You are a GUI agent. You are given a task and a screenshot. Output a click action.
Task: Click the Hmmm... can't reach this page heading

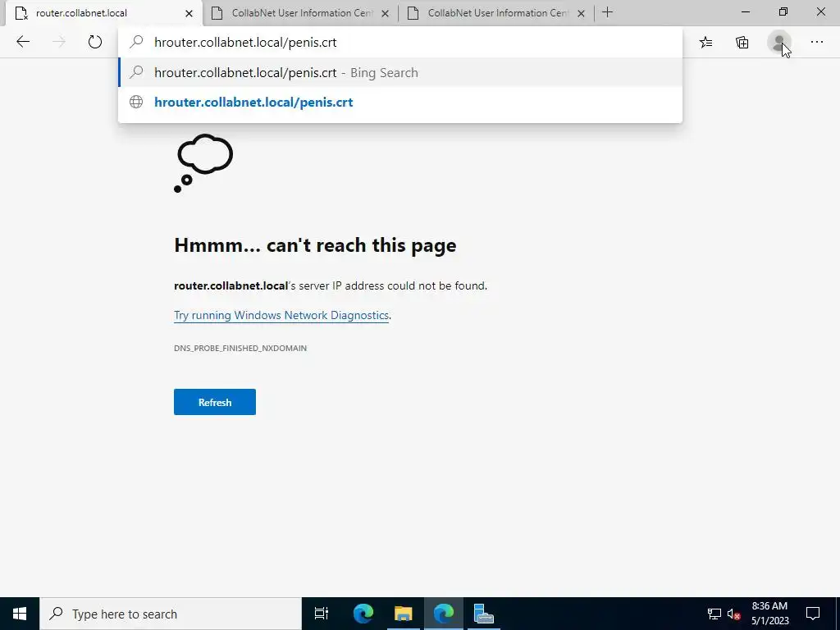[x=315, y=244]
